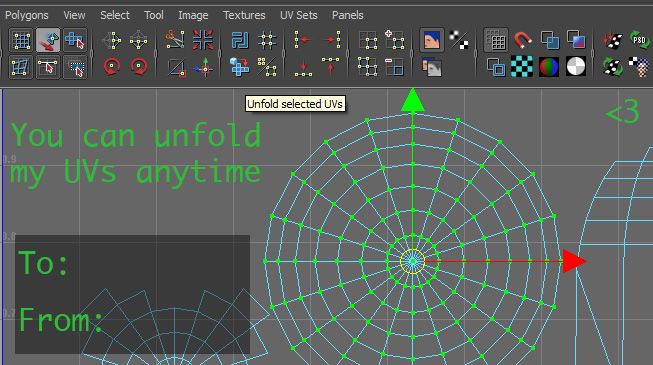653x365 pixels.
Task: Align UVs to minimum V, down arrow
Action: [x=303, y=68]
